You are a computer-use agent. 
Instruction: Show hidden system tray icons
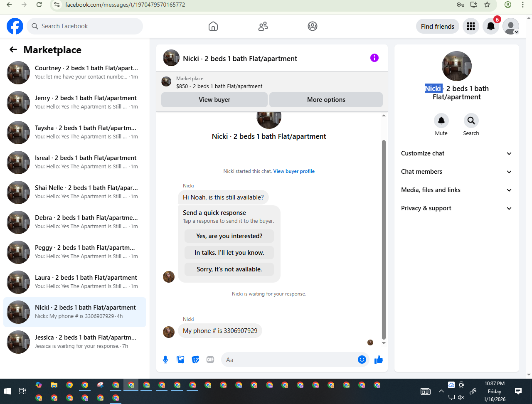tap(441, 391)
